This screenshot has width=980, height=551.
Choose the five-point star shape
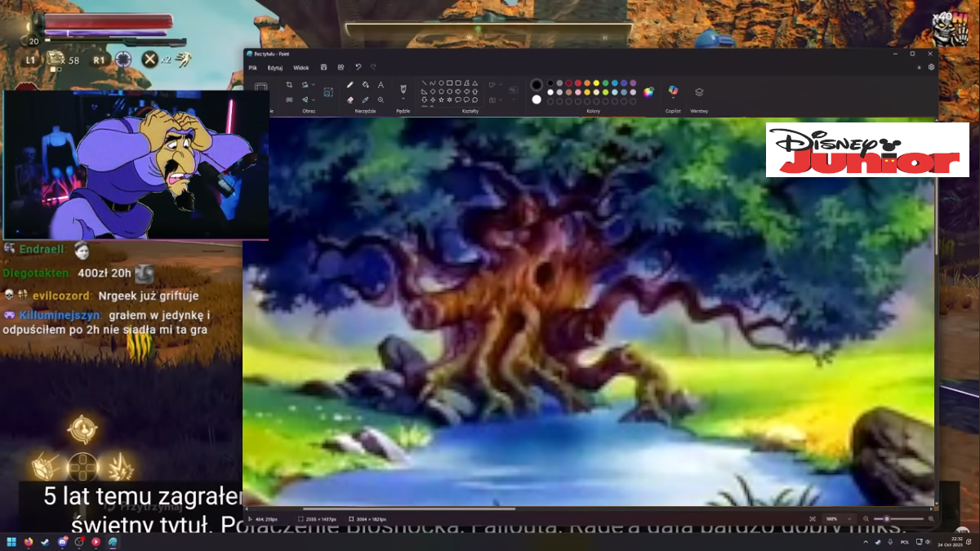tap(441, 100)
